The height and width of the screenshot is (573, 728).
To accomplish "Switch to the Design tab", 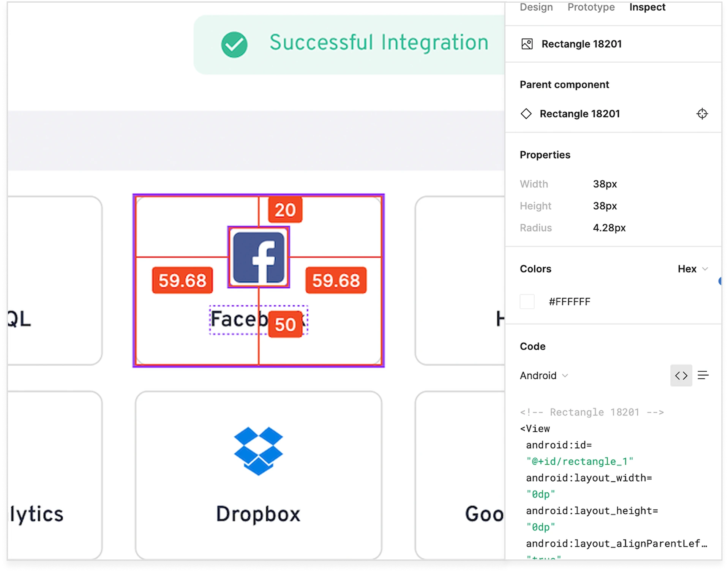I will [x=536, y=7].
